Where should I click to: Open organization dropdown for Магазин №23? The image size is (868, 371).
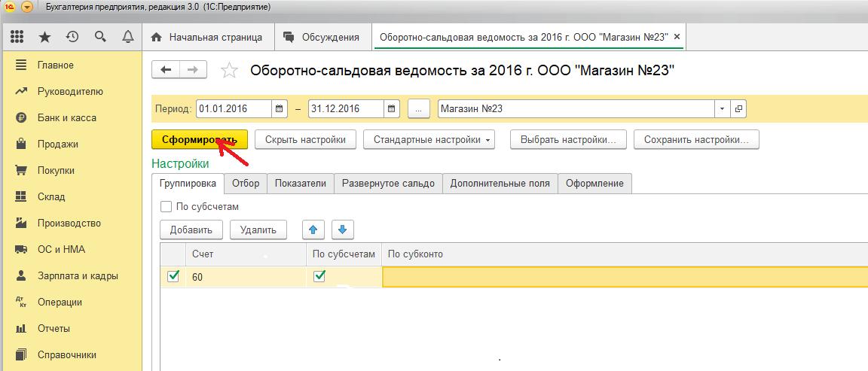(723, 109)
